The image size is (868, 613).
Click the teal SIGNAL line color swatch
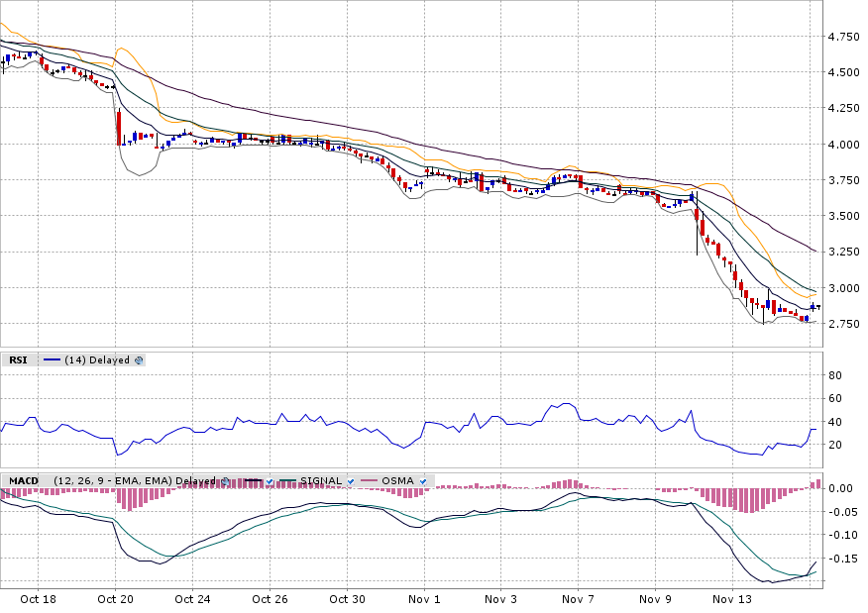[287, 481]
